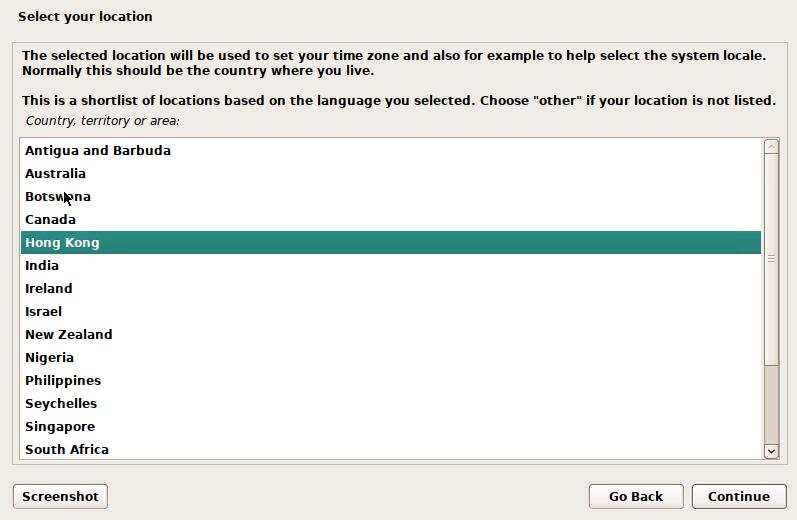Click the Go Back button
The width and height of the screenshot is (797, 520).
coord(636,496)
